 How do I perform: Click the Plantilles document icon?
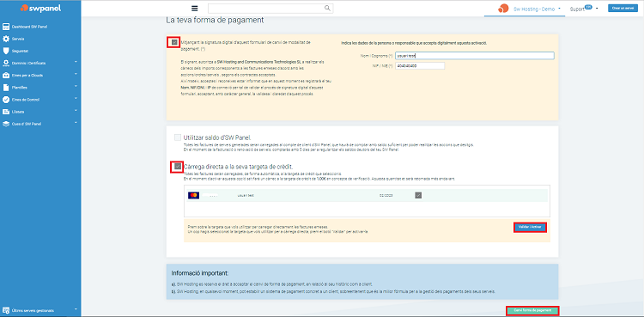(6, 88)
